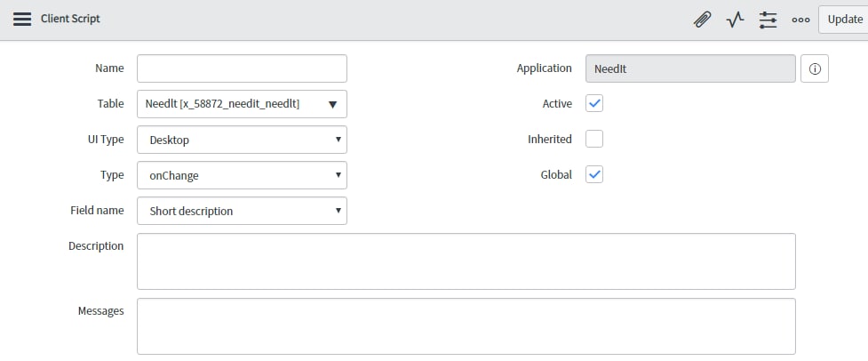
Task: Click into the Name input field
Action: [x=242, y=68]
